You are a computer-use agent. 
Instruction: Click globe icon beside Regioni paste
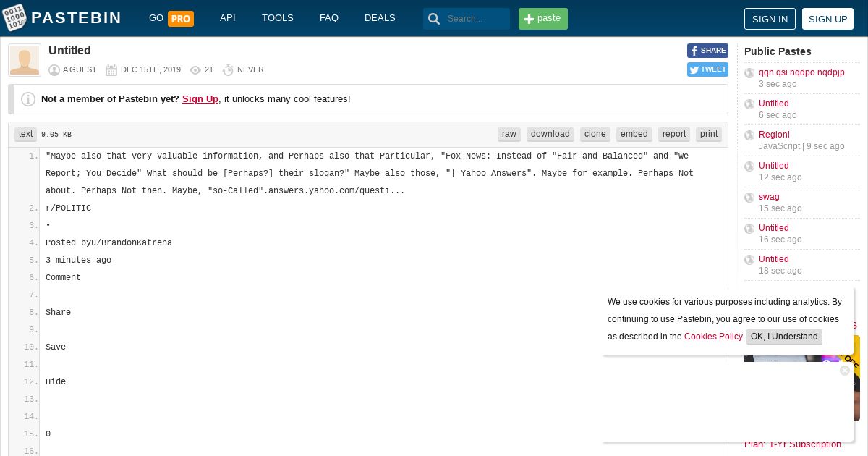[749, 135]
